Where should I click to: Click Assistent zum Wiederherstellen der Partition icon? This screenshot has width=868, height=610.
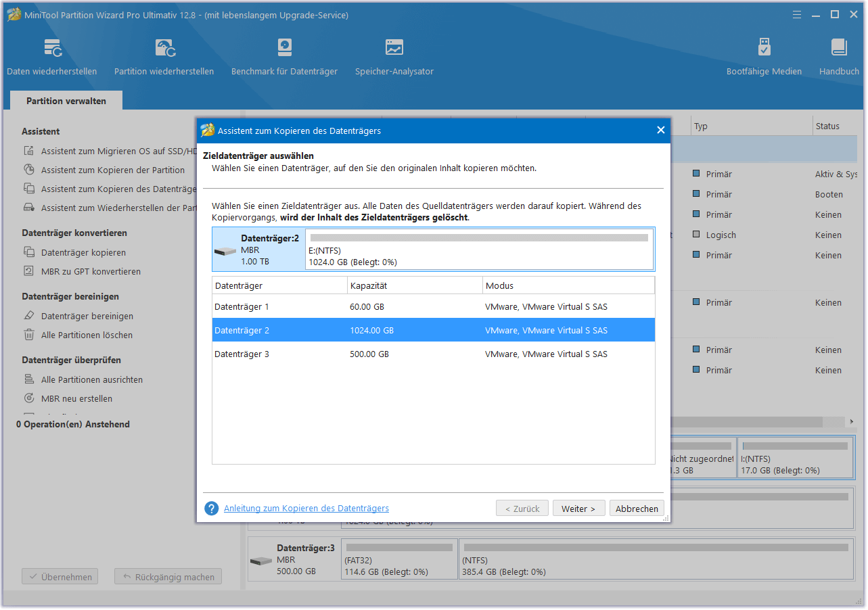[x=29, y=208]
